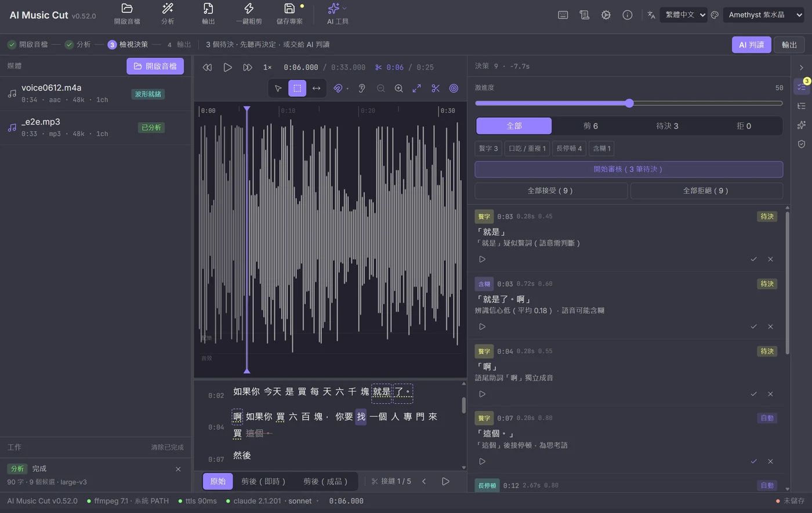Go to step 1 開啟音檔 in progress bar
The width and height of the screenshot is (812, 513).
point(27,45)
